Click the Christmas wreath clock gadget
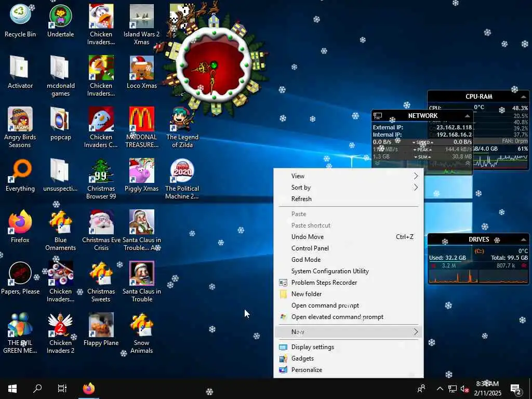 point(214,64)
